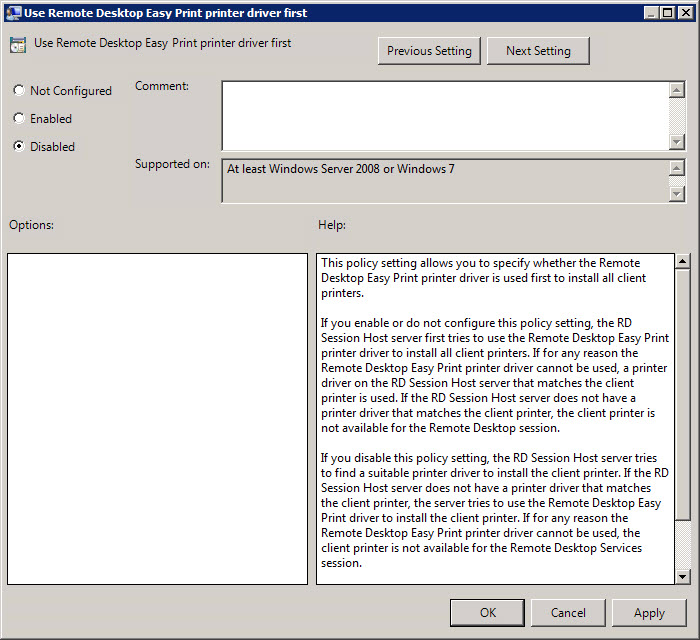This screenshot has width=700, height=640.
Task: Select the Enabled radio button
Action: coord(19,118)
